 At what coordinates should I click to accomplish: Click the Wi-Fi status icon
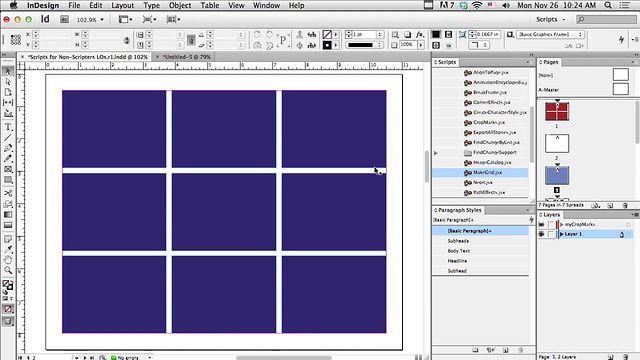476,5
